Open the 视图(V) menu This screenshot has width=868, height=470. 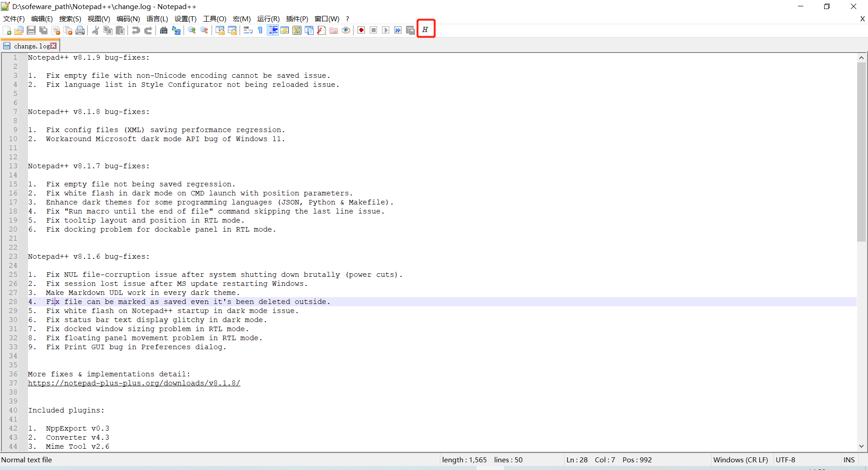pyautogui.click(x=99, y=19)
